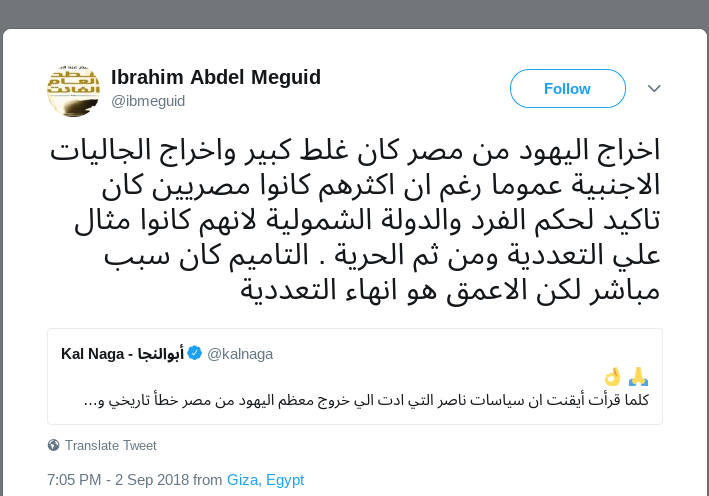The width and height of the screenshot is (709, 496).
Task: Click the globe icon beside Translate Tweet
Action: pyautogui.click(x=54, y=445)
